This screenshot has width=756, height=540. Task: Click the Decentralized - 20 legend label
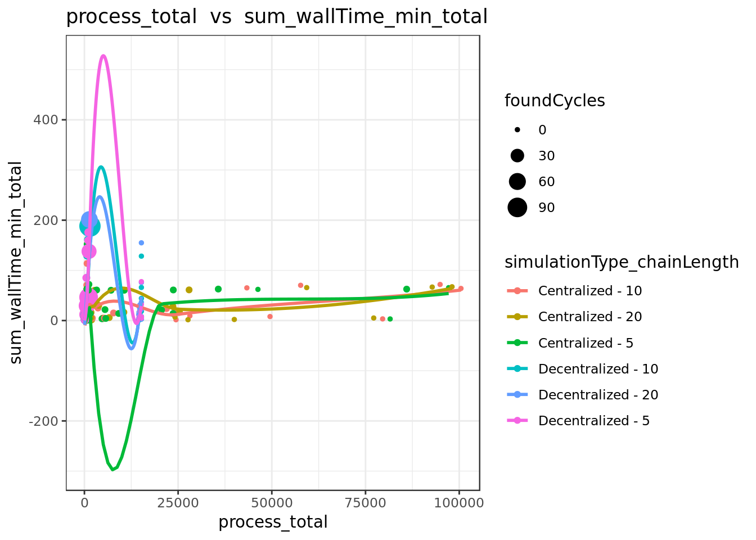tap(598, 395)
